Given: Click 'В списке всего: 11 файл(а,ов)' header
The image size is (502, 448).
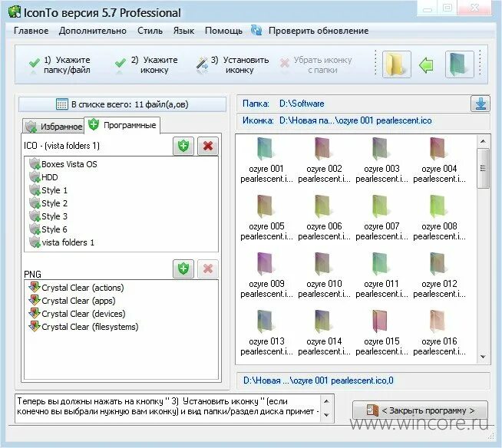Looking at the screenshot, I should (x=122, y=104).
